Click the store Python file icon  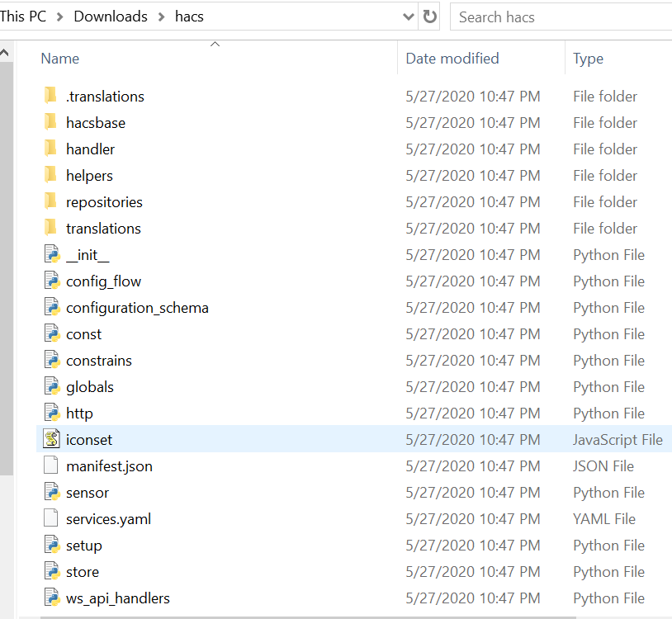click(x=52, y=571)
